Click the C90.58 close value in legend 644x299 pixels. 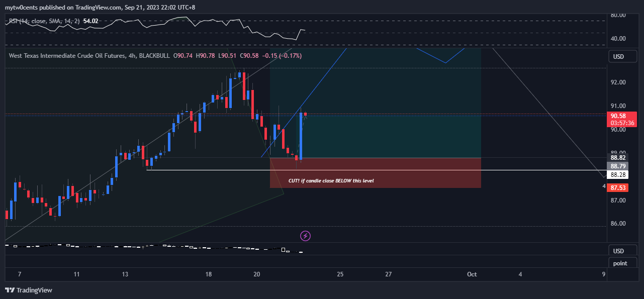[249, 56]
